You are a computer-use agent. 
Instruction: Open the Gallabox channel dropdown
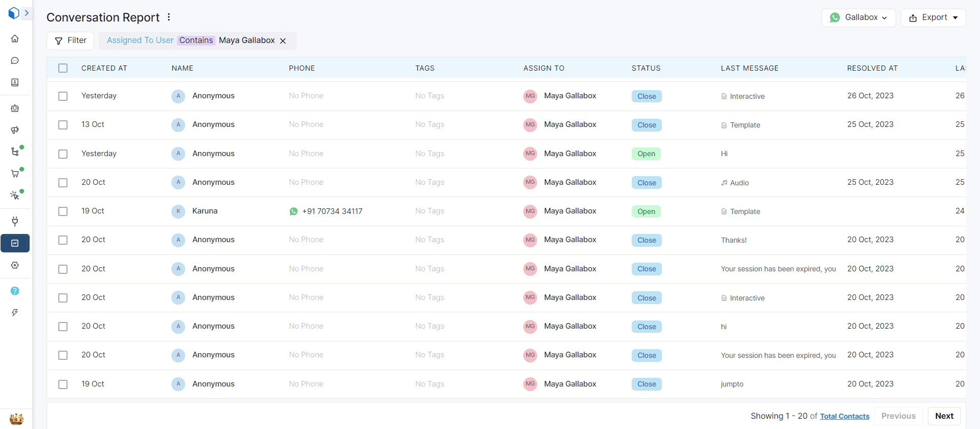[x=858, y=17]
